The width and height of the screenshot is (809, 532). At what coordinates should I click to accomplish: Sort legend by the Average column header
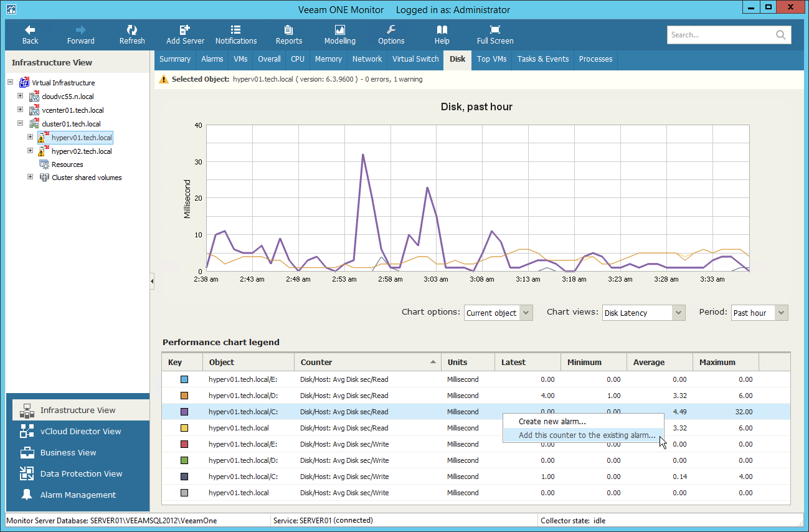[660, 362]
